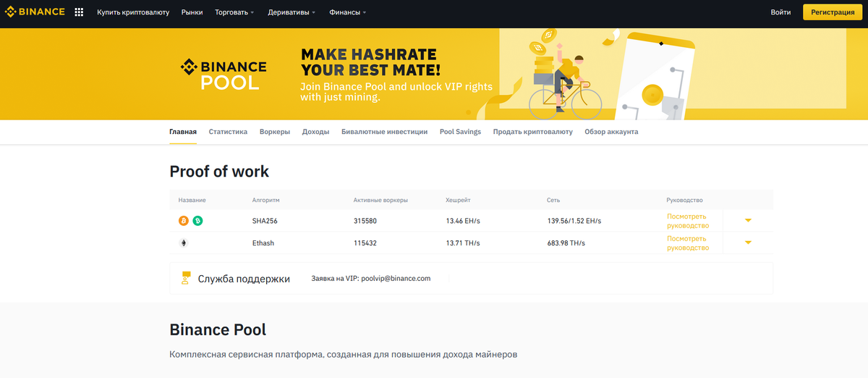
Task: Click the Binance logo in header
Action: [x=35, y=12]
